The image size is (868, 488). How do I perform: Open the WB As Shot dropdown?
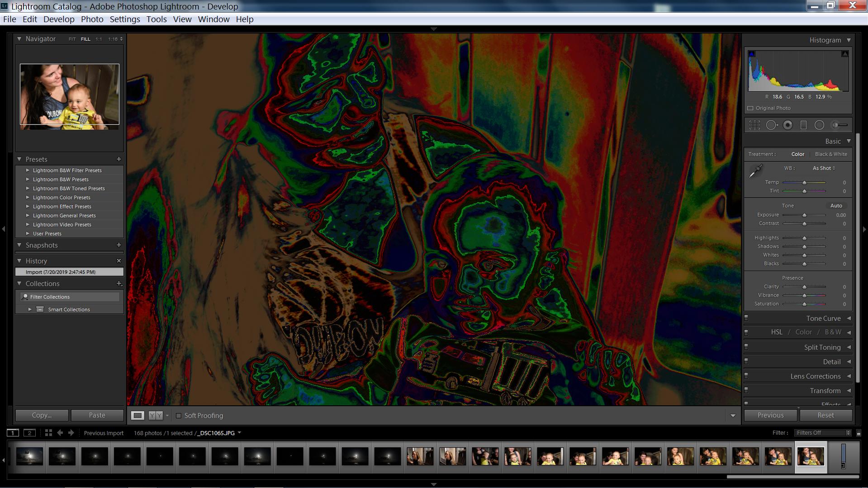click(824, 168)
